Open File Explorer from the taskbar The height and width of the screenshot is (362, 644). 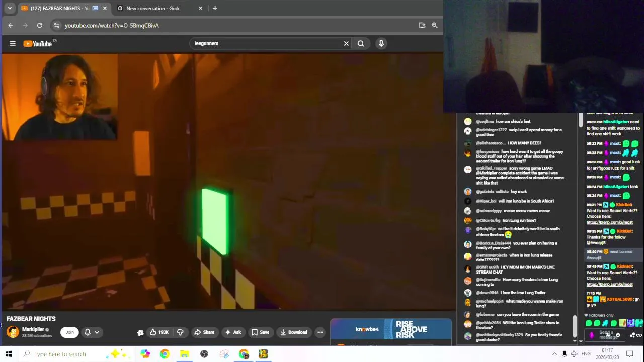(185, 354)
